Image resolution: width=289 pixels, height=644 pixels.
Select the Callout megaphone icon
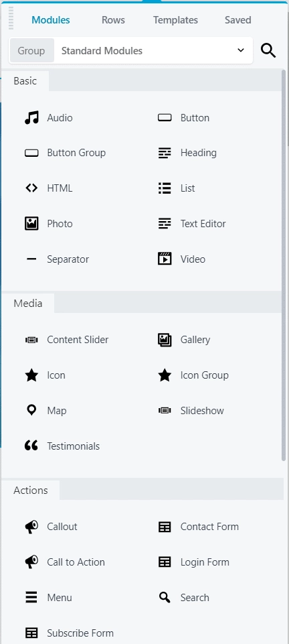(31, 527)
